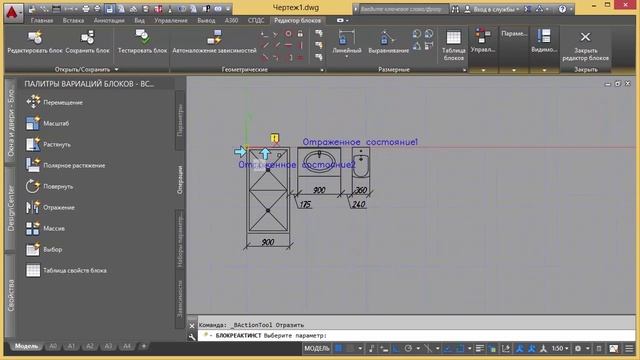Click the Сохранить блок icon
This screenshot has width=640, height=360.
[x=87, y=38]
